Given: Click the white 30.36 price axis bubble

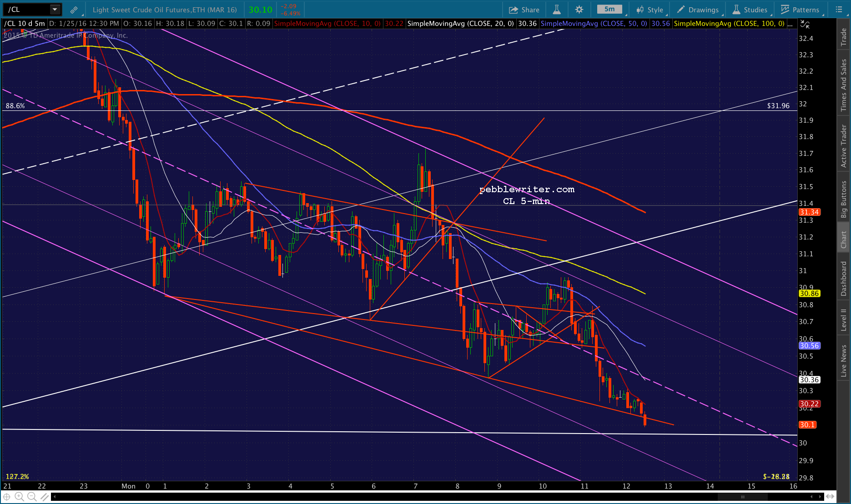Looking at the screenshot, I should click(x=810, y=380).
